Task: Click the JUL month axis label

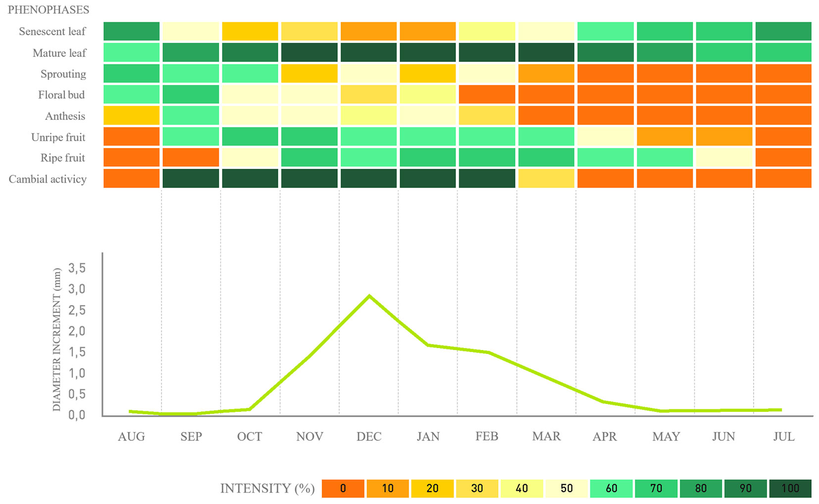Action: coord(783,436)
